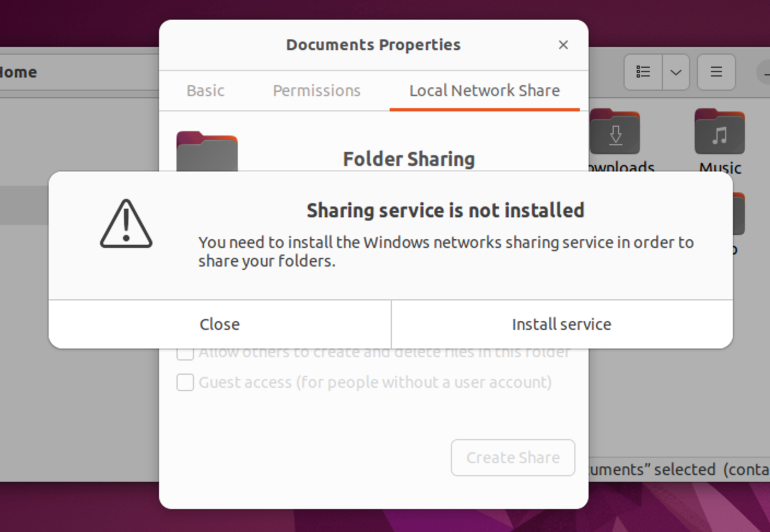Switch to the Permissions tab
This screenshot has height=532, width=770.
[316, 91]
